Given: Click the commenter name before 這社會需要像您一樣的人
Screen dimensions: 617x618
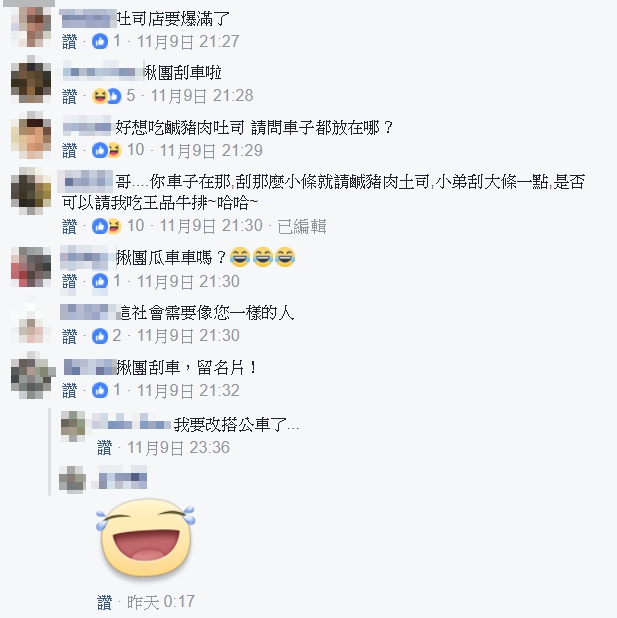Looking at the screenshot, I should click(x=90, y=312).
